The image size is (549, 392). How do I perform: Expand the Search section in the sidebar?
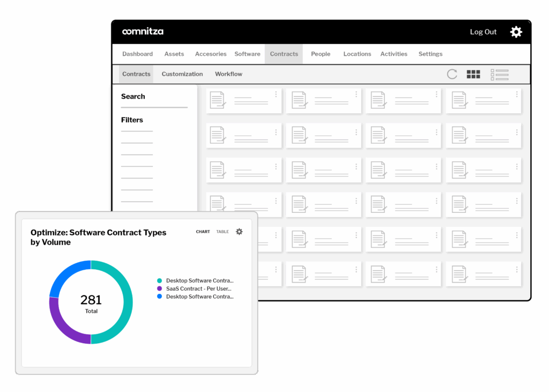132,97
